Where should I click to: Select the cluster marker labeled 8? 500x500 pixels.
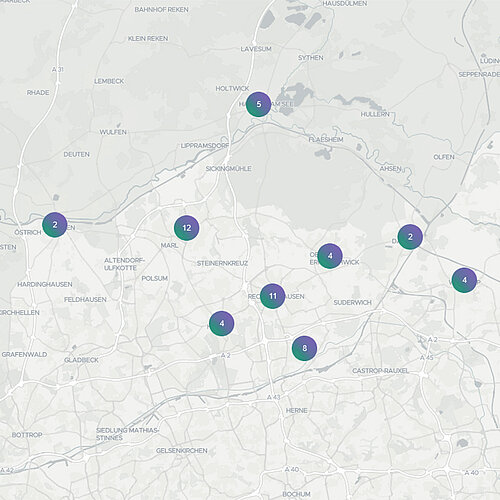coord(304,348)
